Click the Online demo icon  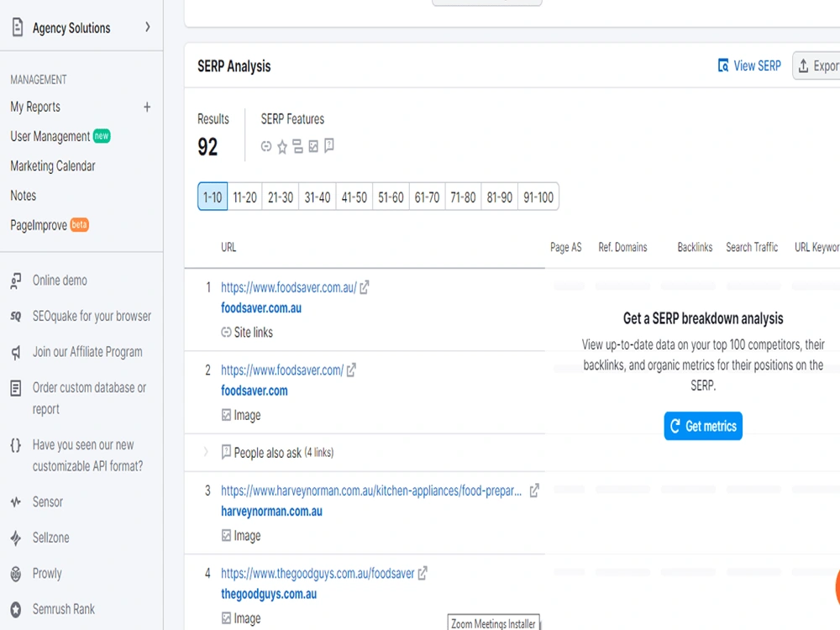[16, 281]
